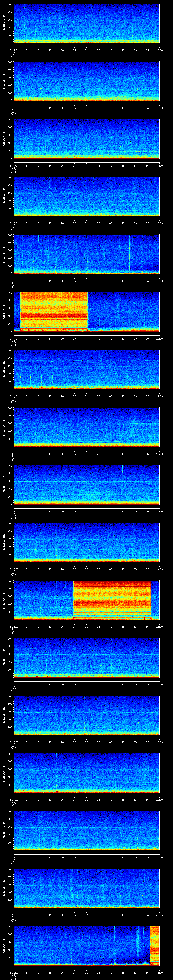This screenshot has height=980, width=173.
Task: Select the spectrogram panel beginning at 15:20:00
Action: pyautogui.click(x=86, y=369)
